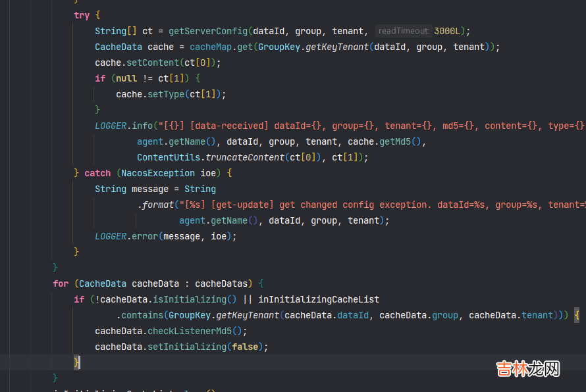Screen dimensions: 586x392
Task: Click the getMd5 method call
Action: click(398, 141)
